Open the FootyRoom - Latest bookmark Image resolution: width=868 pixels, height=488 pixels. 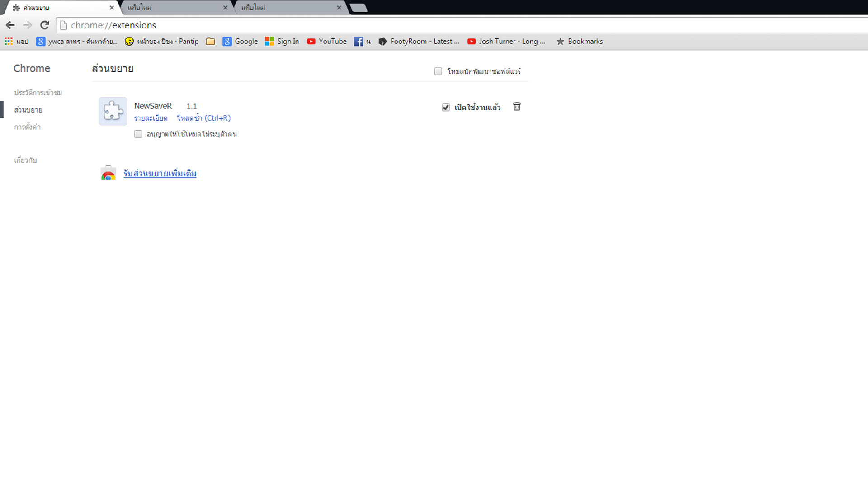click(x=419, y=41)
